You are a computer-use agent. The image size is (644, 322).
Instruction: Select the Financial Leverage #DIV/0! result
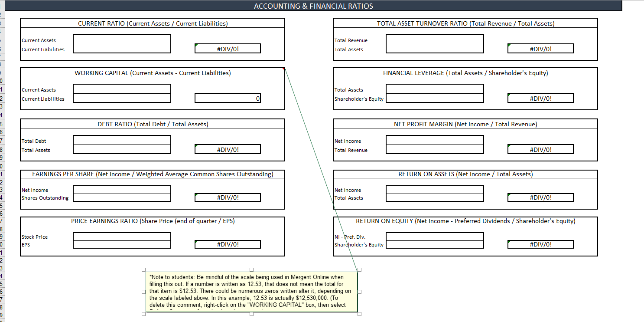[x=540, y=98]
